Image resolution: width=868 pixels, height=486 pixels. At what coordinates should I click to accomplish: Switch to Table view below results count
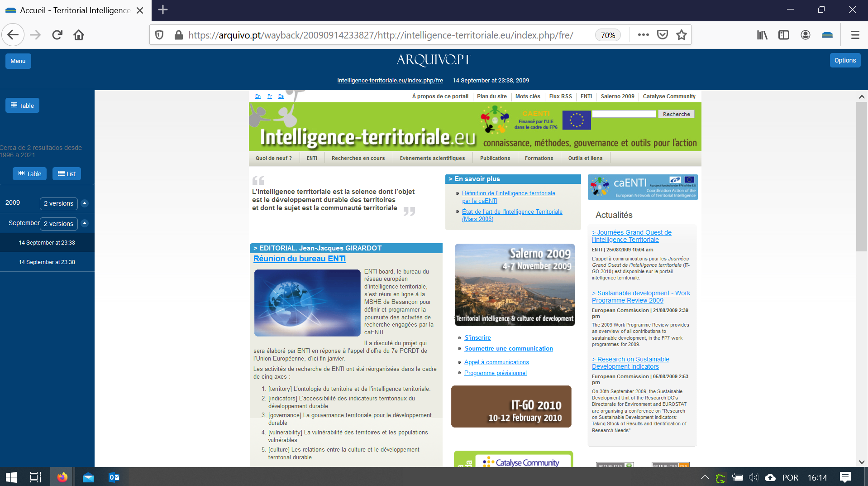coord(29,173)
